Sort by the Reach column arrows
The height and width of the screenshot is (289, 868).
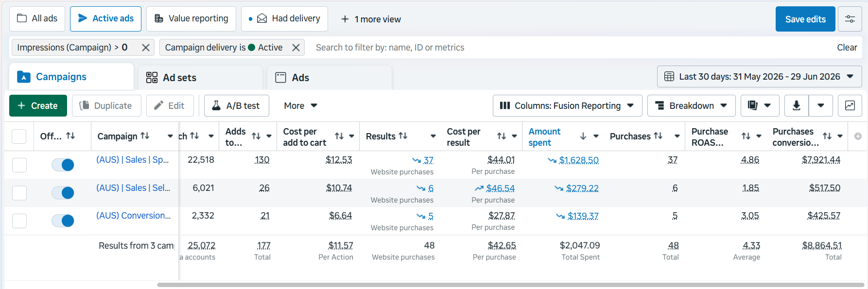pyautogui.click(x=194, y=136)
